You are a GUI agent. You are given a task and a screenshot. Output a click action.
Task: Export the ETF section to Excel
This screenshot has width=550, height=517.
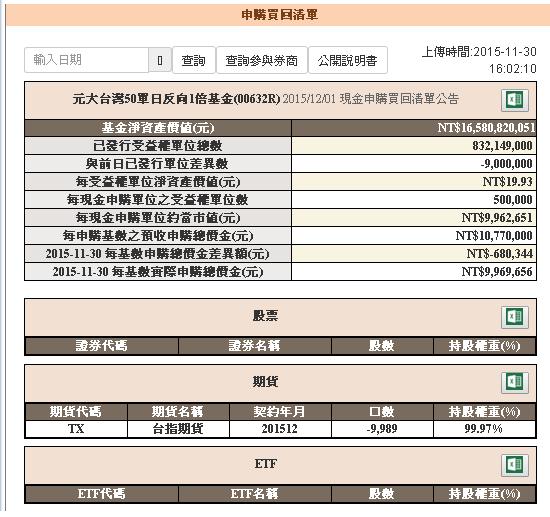click(515, 465)
